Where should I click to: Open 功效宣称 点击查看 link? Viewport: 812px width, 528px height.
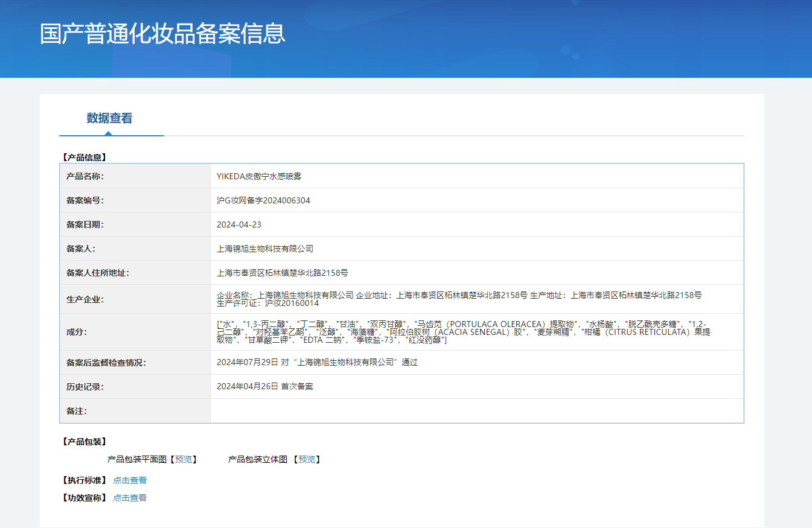coord(130,498)
